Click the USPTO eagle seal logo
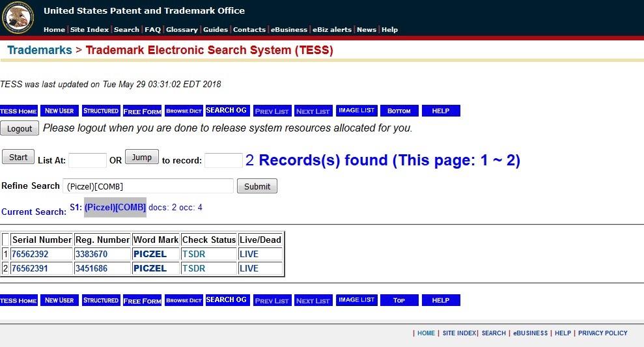The height and width of the screenshot is (347, 644). (18, 18)
